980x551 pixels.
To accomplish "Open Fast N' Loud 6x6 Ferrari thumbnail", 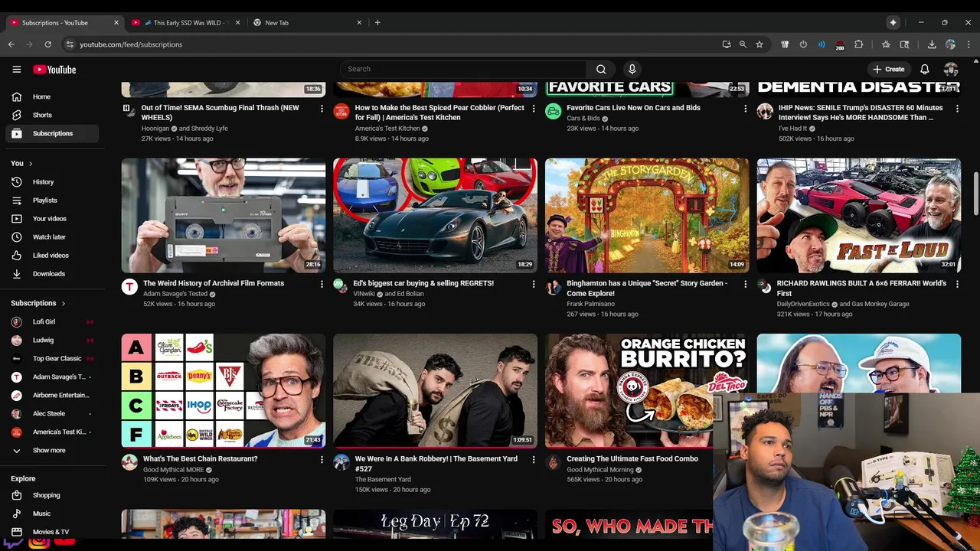I will click(859, 215).
